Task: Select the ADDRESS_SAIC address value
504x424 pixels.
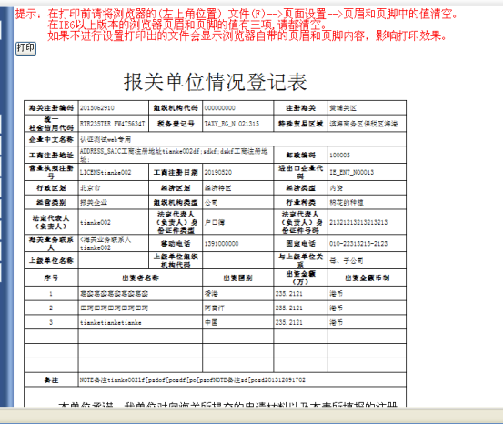Action: pos(174,156)
